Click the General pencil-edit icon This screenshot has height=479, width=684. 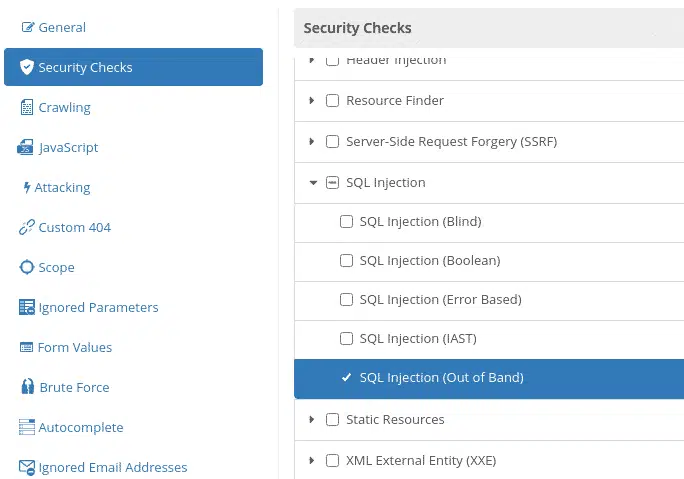click(x=27, y=27)
